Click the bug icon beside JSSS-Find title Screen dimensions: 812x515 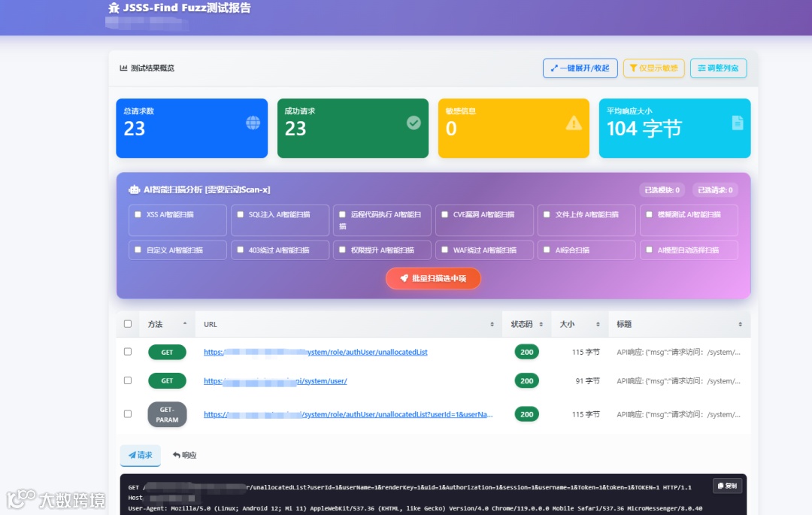point(114,8)
